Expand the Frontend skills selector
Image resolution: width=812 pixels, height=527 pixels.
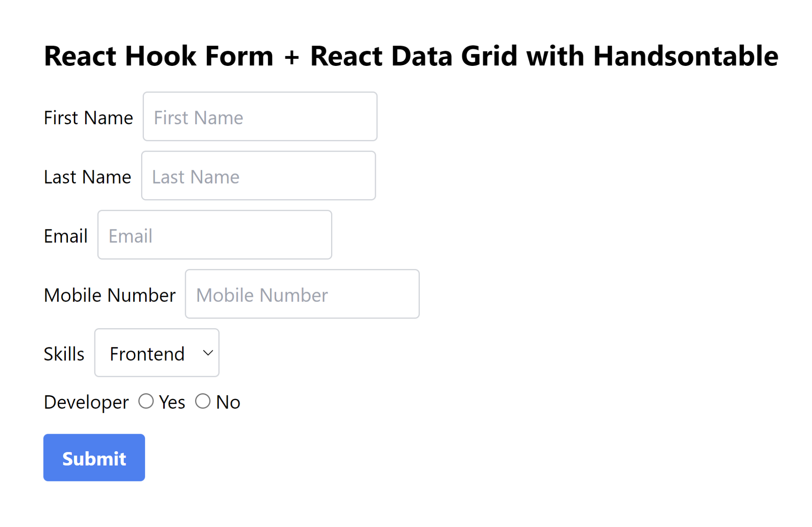click(x=156, y=353)
